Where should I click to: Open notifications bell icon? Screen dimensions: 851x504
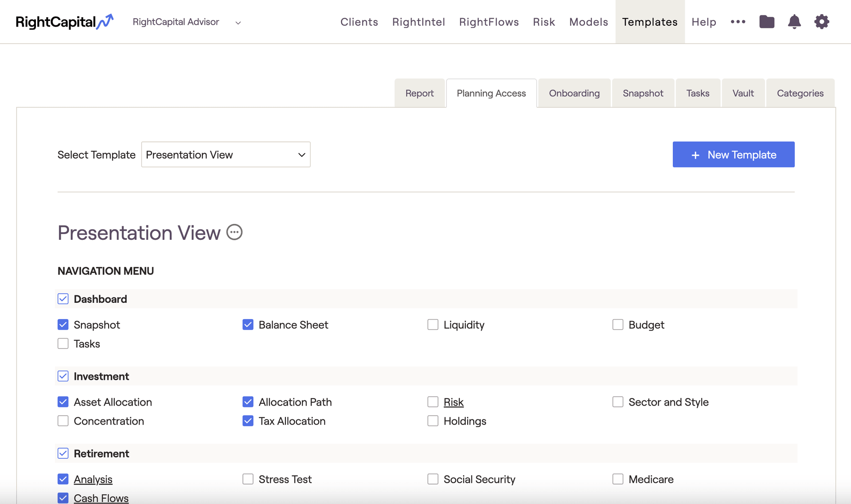click(794, 22)
